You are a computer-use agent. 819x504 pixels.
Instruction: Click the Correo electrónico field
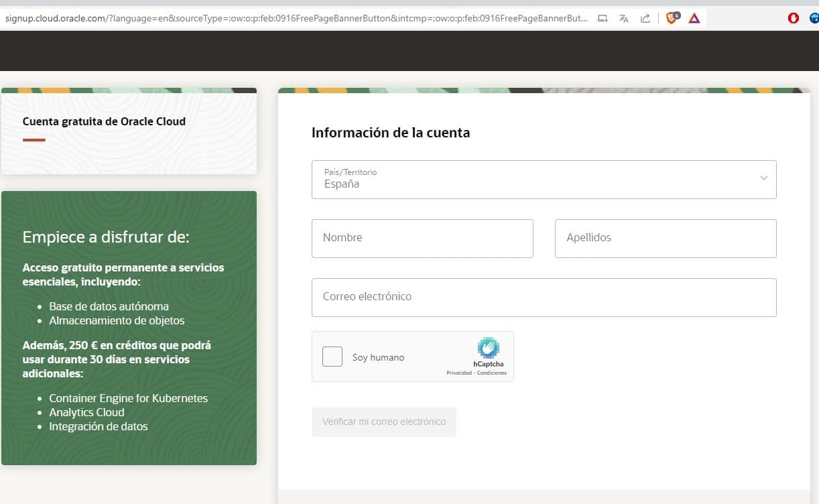click(544, 297)
